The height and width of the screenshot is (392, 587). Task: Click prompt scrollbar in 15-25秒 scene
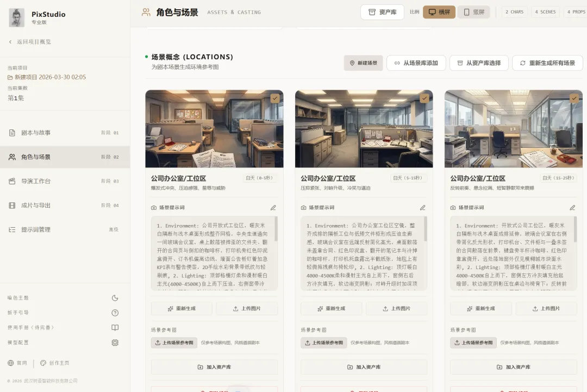[575, 229]
